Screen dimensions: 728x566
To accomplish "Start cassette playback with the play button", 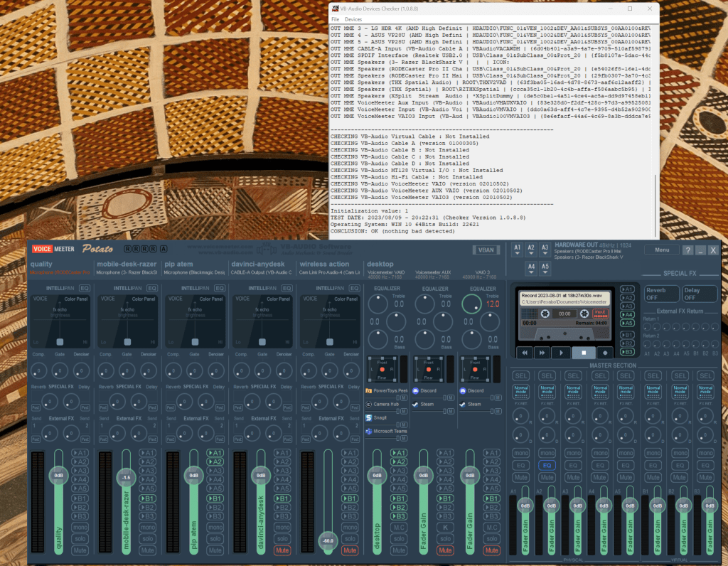I will click(561, 353).
